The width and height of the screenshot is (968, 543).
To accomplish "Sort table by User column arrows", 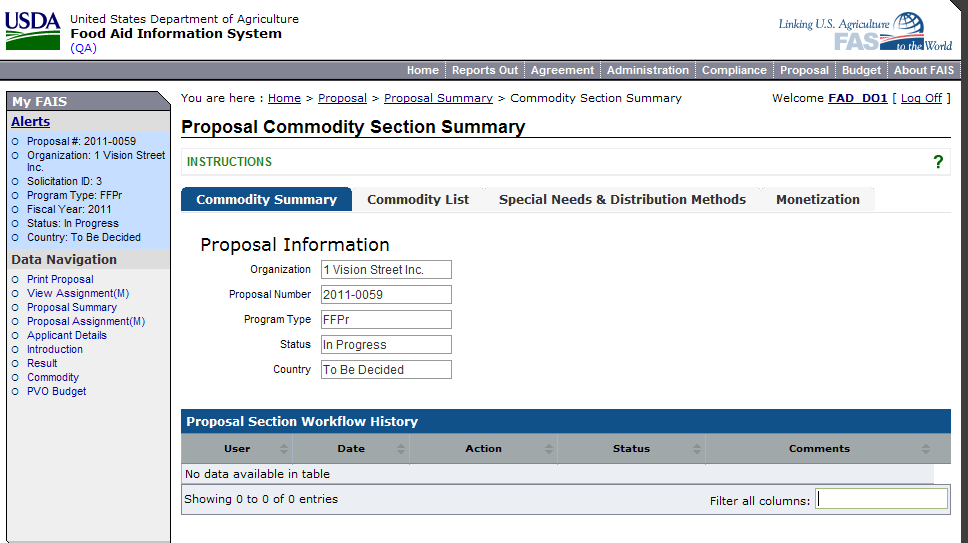I will [284, 449].
